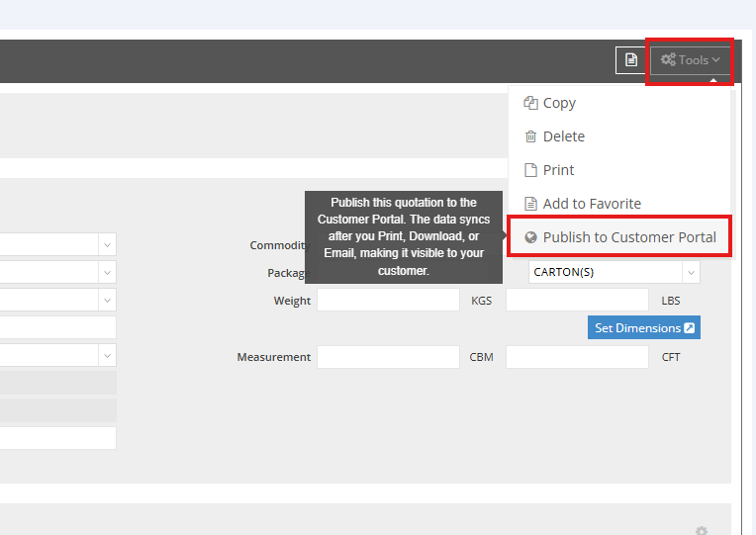The image size is (756, 535).
Task: Select Delete from the Tools menu
Action: pos(563,136)
